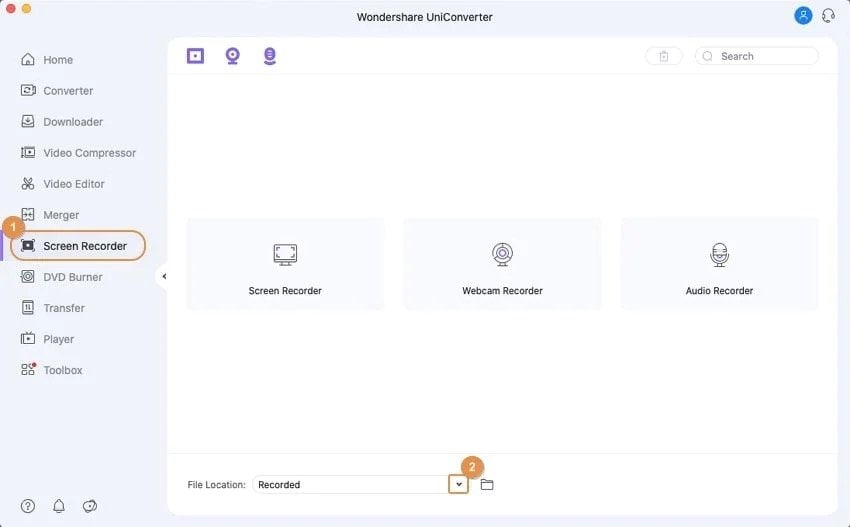Open the file location folder icon

487,484
